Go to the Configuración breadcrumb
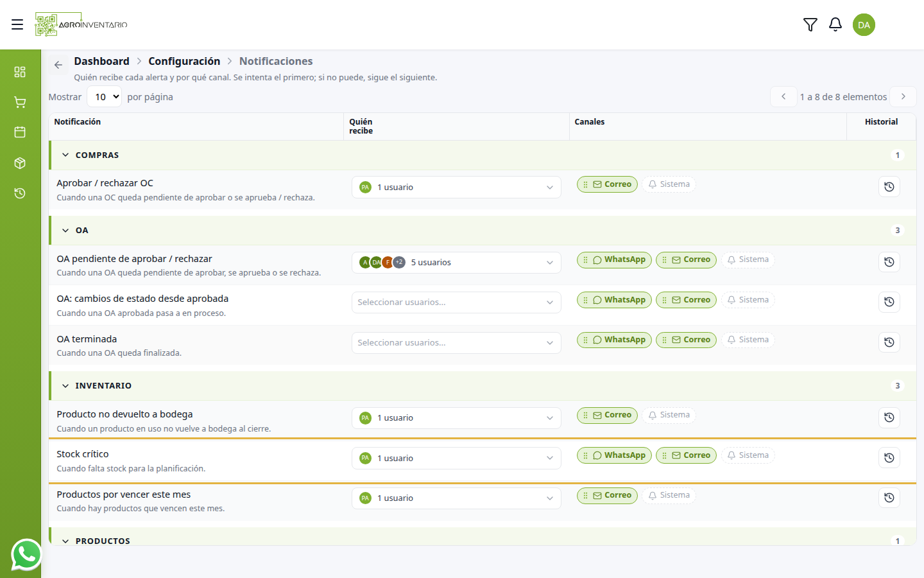Viewport: 924px width, 578px height. coord(184,61)
